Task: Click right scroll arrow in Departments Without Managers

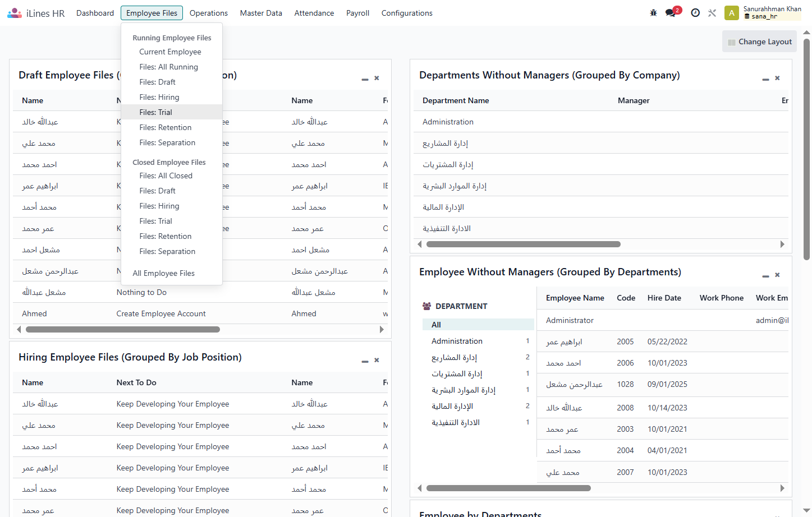Action: [x=782, y=244]
